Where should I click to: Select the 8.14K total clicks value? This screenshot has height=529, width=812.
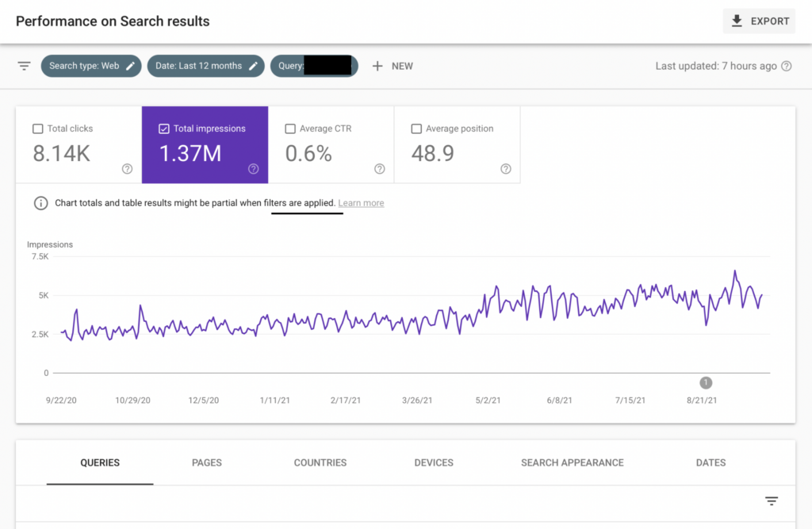62,153
